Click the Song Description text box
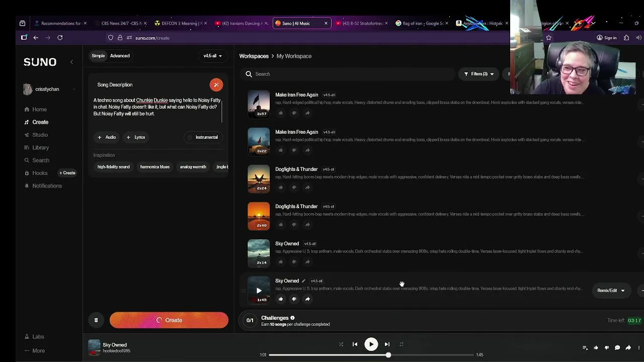The width and height of the screenshot is (644, 362). 157,107
